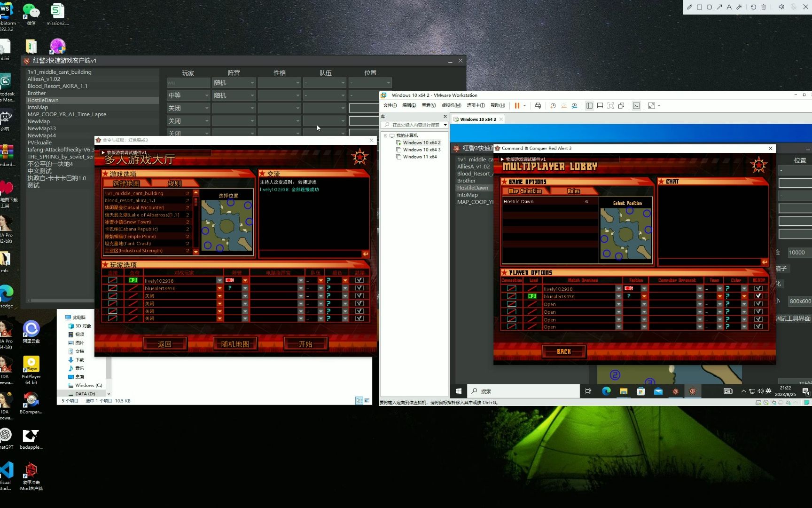Select the ellipse annotation tool
Screen dimensions: 812x508
point(710,7)
